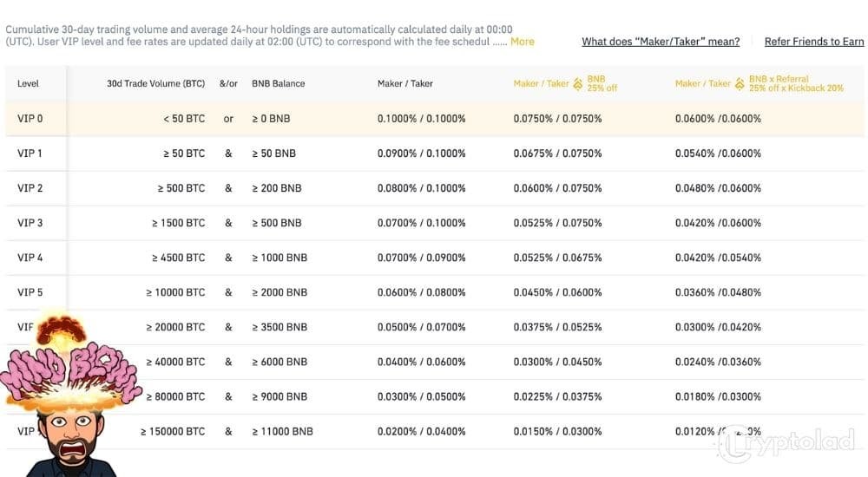Select the Level column header
Image resolution: width=868 pixels, height=477 pixels.
click(28, 83)
